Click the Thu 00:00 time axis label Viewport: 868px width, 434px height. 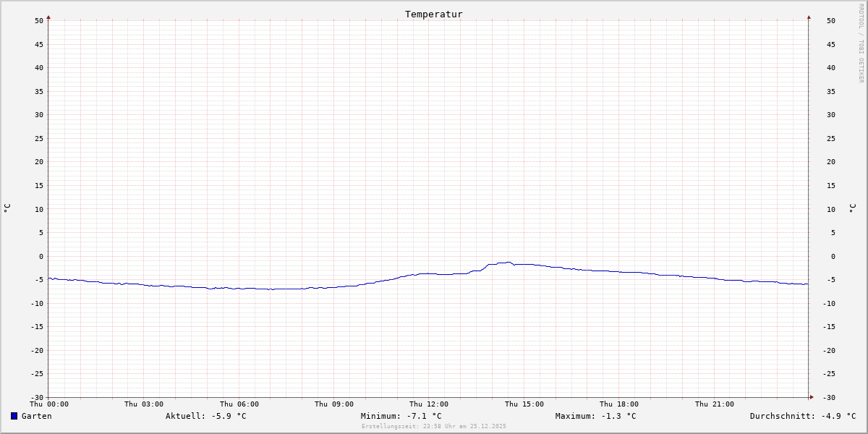pyautogui.click(x=49, y=404)
